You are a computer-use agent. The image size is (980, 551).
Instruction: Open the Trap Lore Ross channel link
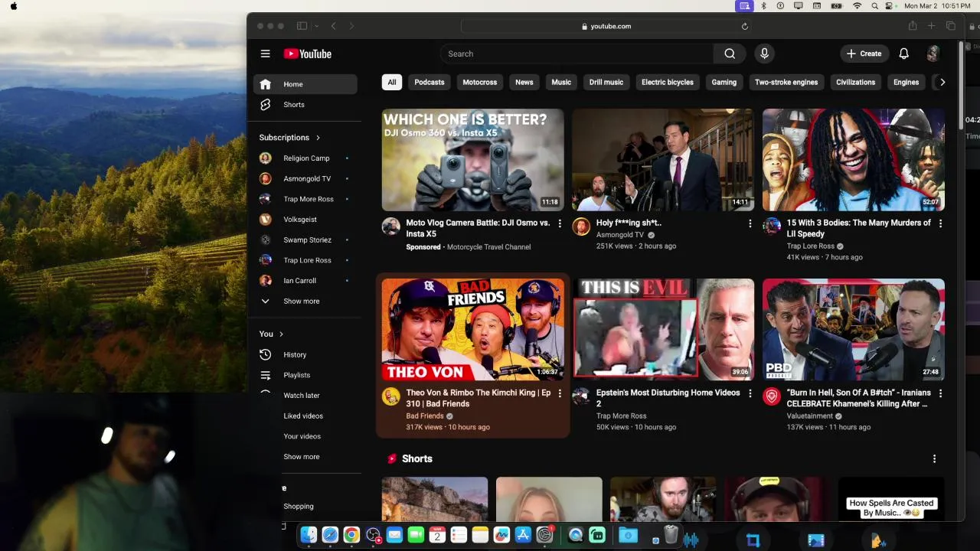click(x=810, y=246)
